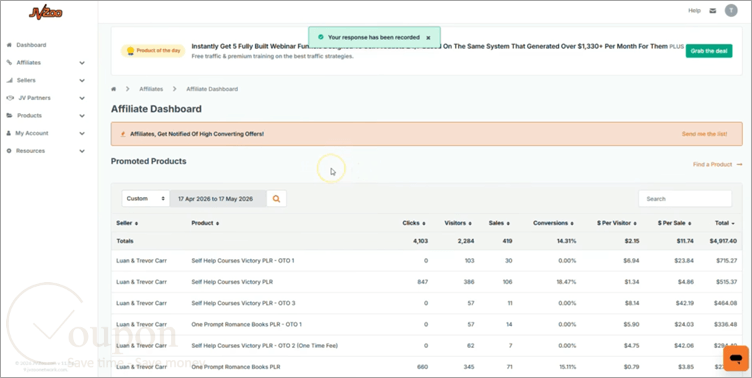Click the $4,917.40 totals value
Screen dimensions: 752x378
click(x=723, y=241)
